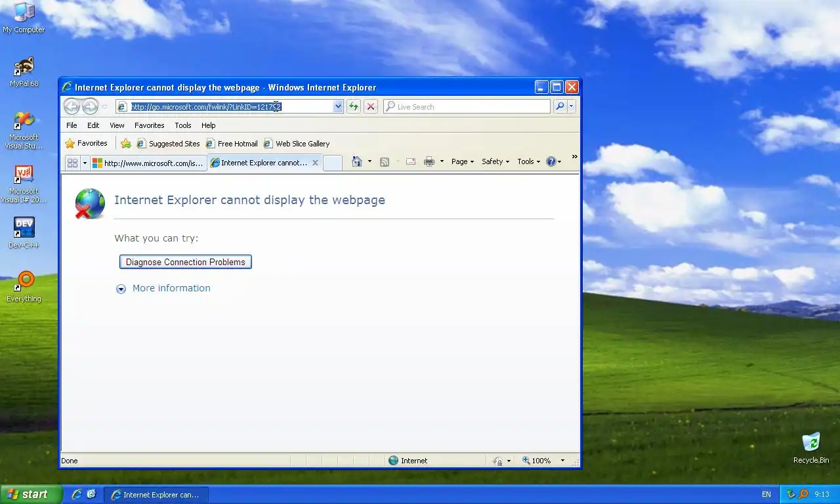This screenshot has height=504, width=840.
Task: Open the Safety command bar menu
Action: click(495, 161)
